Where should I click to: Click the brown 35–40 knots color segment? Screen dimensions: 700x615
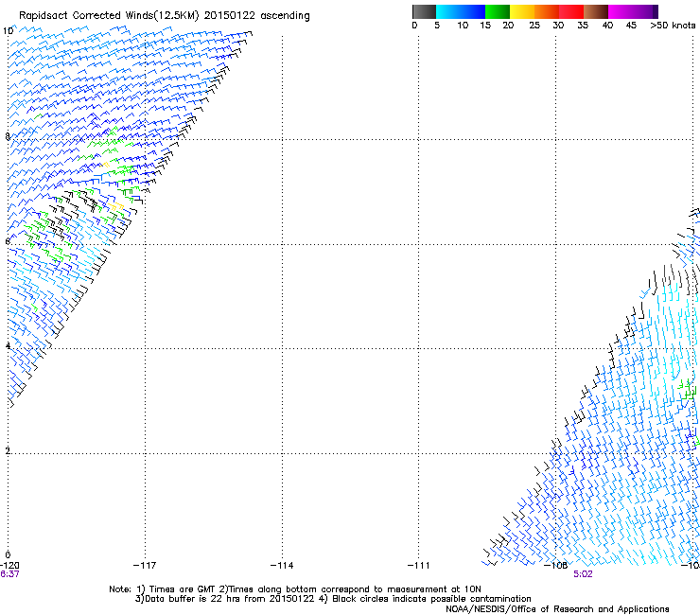[x=596, y=11]
